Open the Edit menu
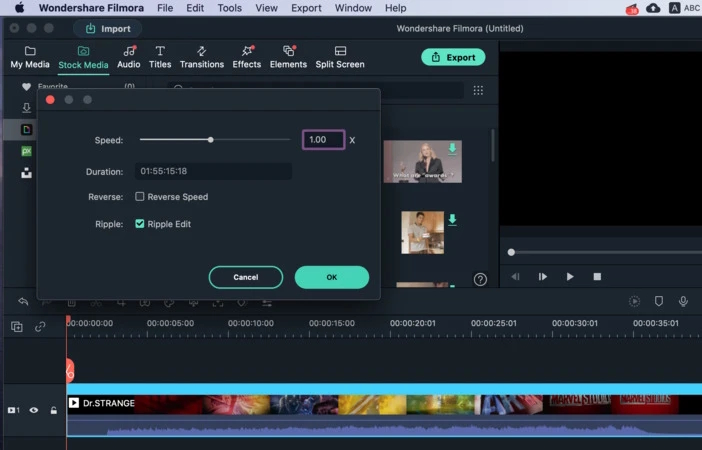 click(x=195, y=8)
